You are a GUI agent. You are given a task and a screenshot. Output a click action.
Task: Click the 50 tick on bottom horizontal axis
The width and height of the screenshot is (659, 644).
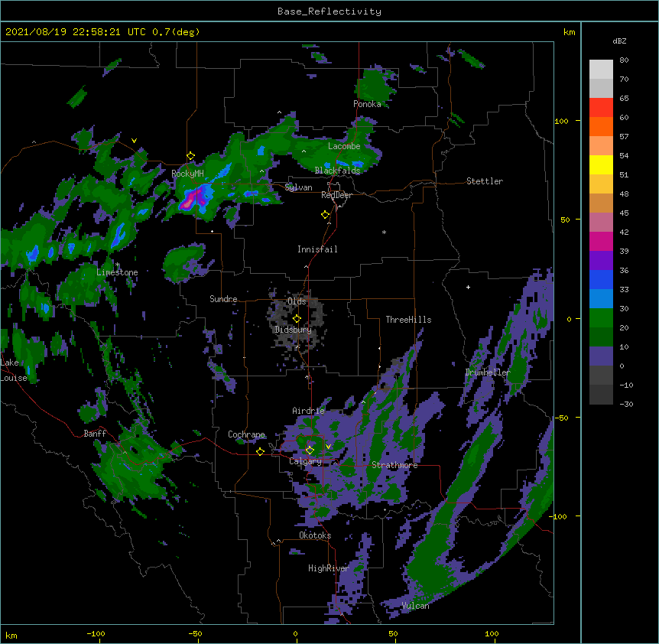point(393,633)
